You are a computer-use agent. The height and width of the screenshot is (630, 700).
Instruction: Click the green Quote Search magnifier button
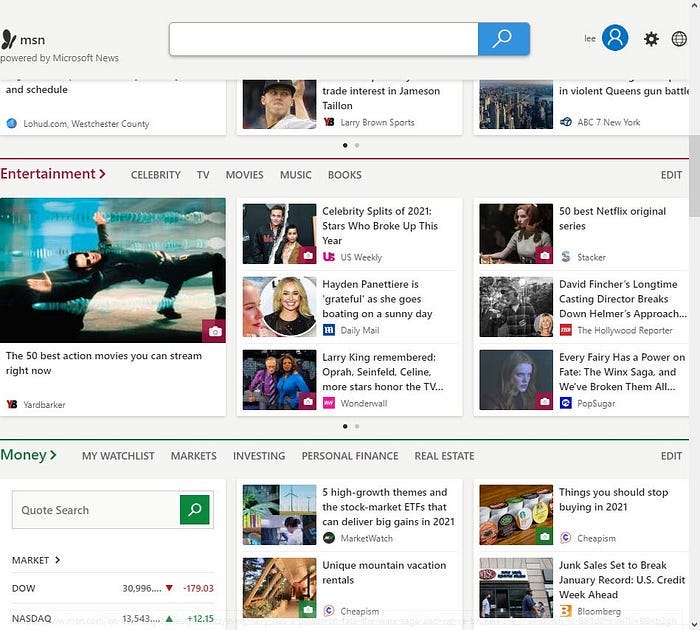coord(195,509)
